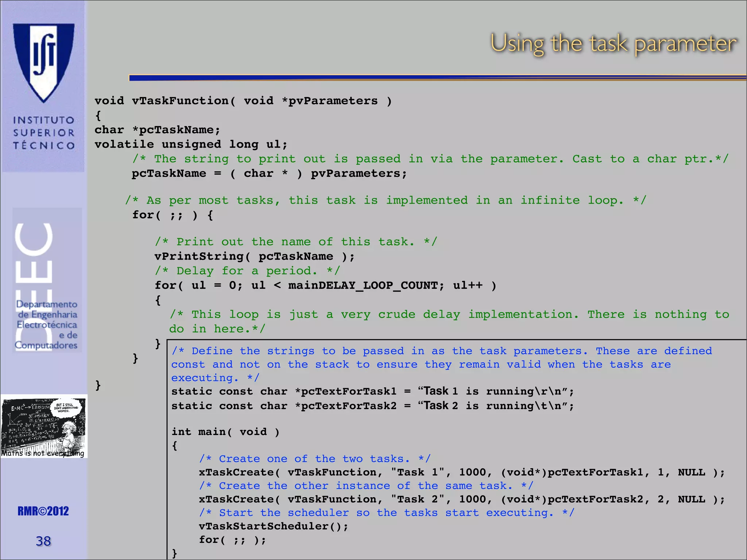Screen dimensions: 747x560
Task: Click the Maths is not everything cartoon image
Action: 44,426
